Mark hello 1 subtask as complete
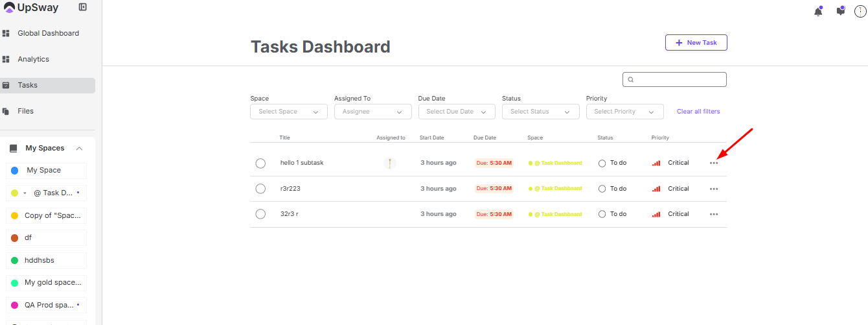 (260, 163)
